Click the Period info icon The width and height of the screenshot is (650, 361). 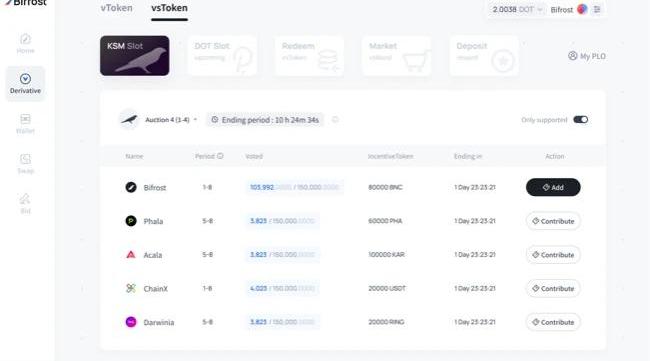coord(220,156)
